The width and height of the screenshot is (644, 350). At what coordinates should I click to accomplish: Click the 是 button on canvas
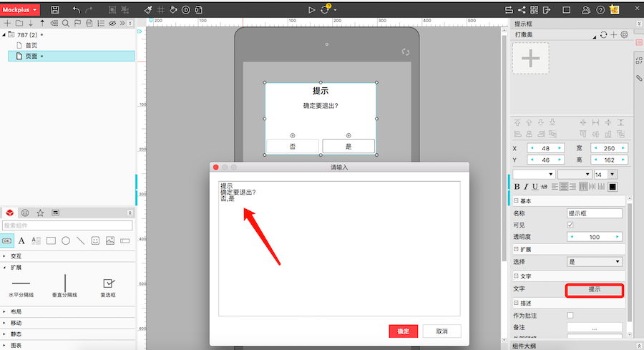(x=348, y=146)
